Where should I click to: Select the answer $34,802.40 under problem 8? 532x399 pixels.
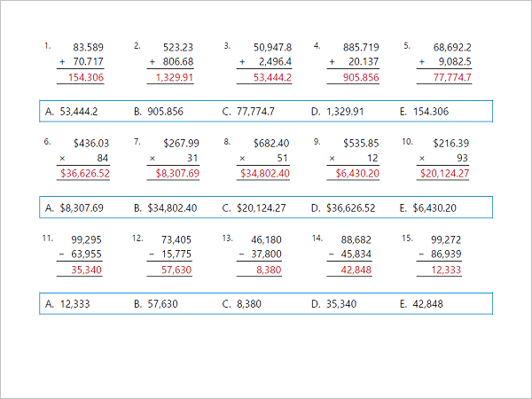[264, 174]
